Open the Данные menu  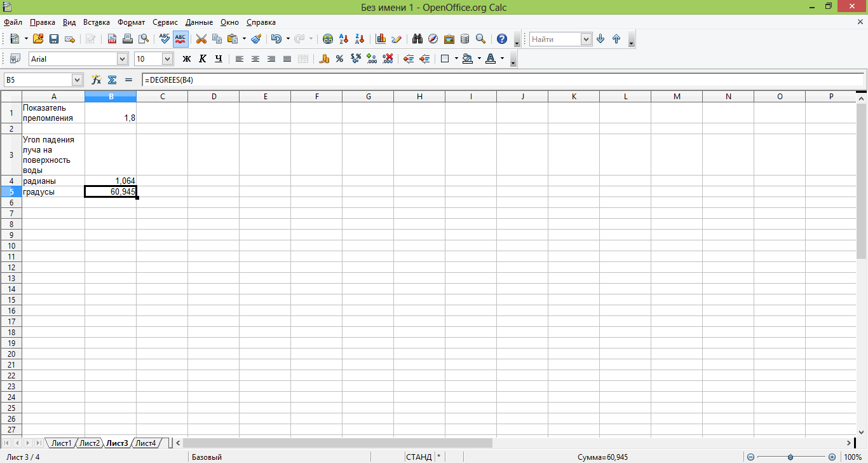200,22
